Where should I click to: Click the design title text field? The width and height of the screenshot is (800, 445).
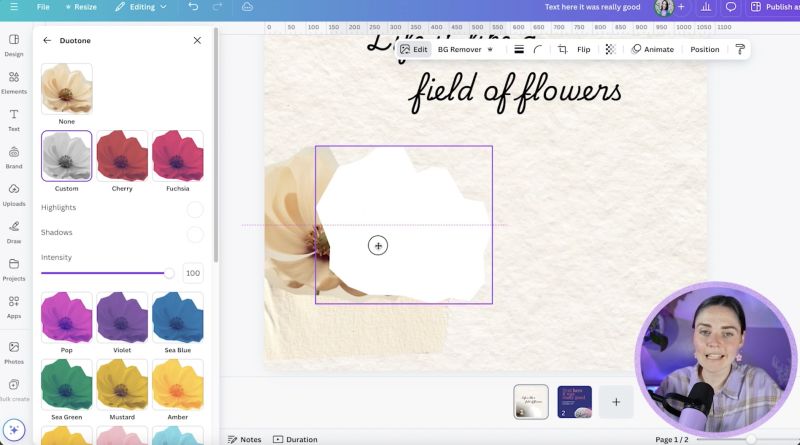(x=592, y=7)
